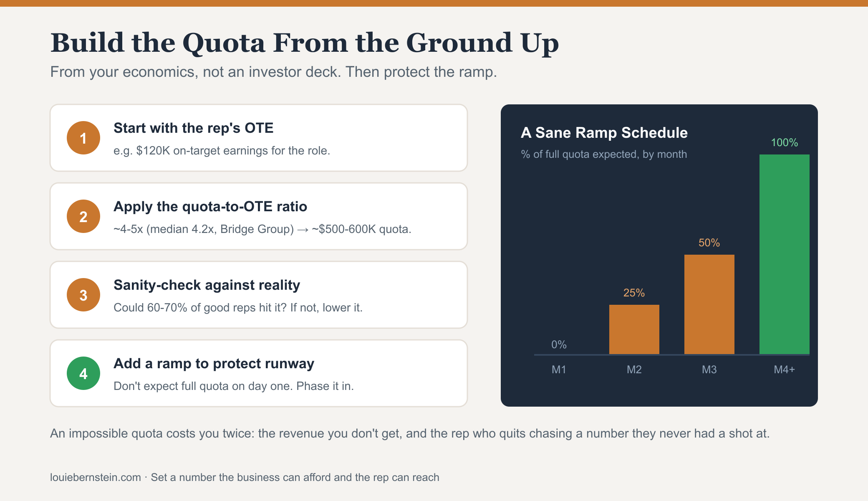The height and width of the screenshot is (501, 868).
Task: Select 'Sanity-check against reality' heading
Action: [x=207, y=285]
